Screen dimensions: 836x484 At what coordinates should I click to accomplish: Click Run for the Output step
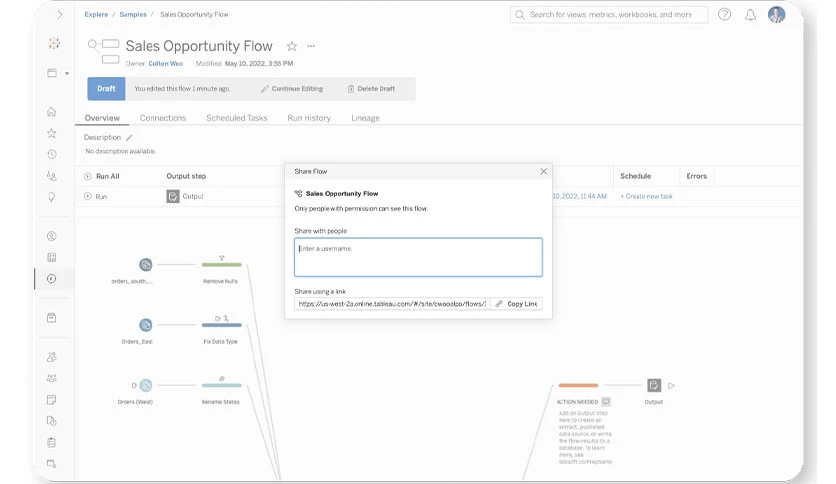[x=95, y=196]
